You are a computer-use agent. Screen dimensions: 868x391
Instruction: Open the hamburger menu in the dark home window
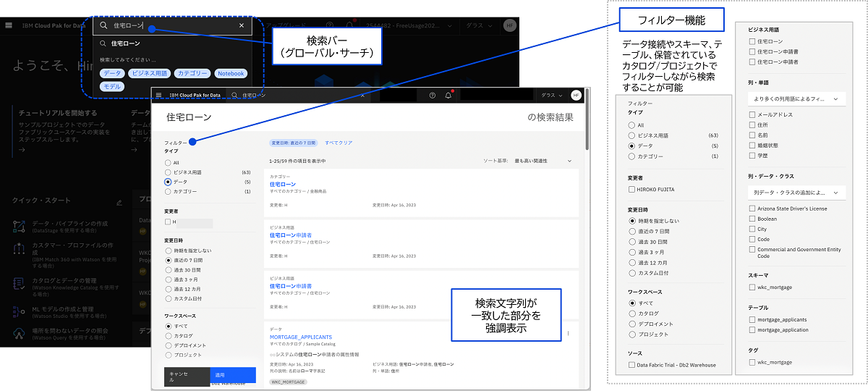pos(9,25)
